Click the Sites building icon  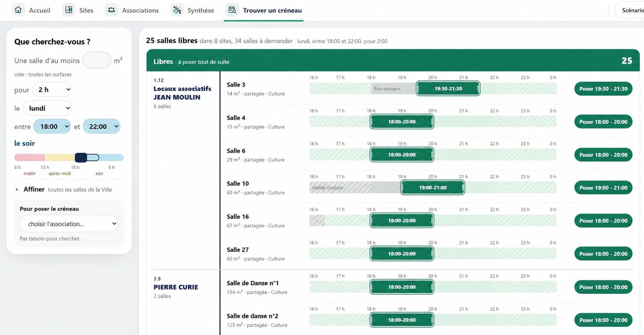[68, 10]
